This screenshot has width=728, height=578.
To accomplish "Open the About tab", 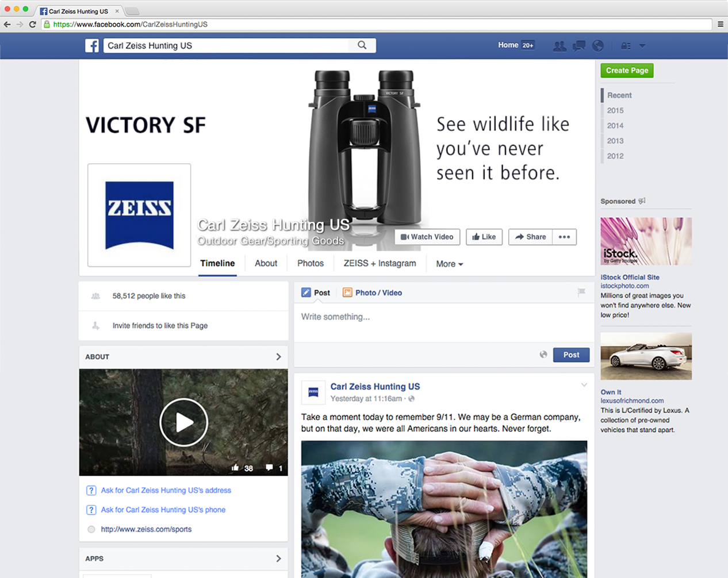I will [x=266, y=263].
